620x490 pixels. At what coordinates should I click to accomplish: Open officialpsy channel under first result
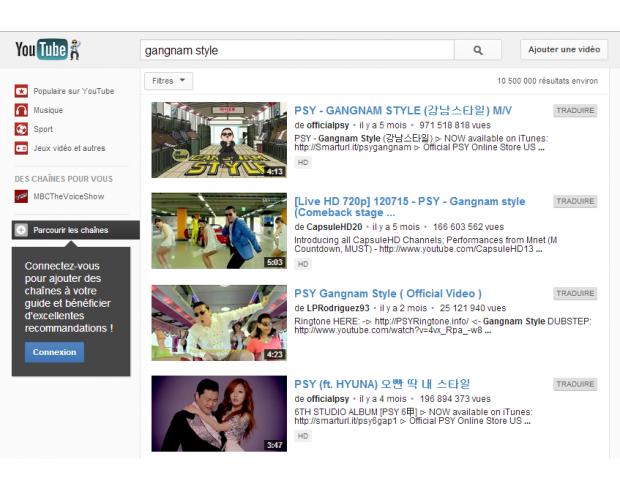pos(328,125)
